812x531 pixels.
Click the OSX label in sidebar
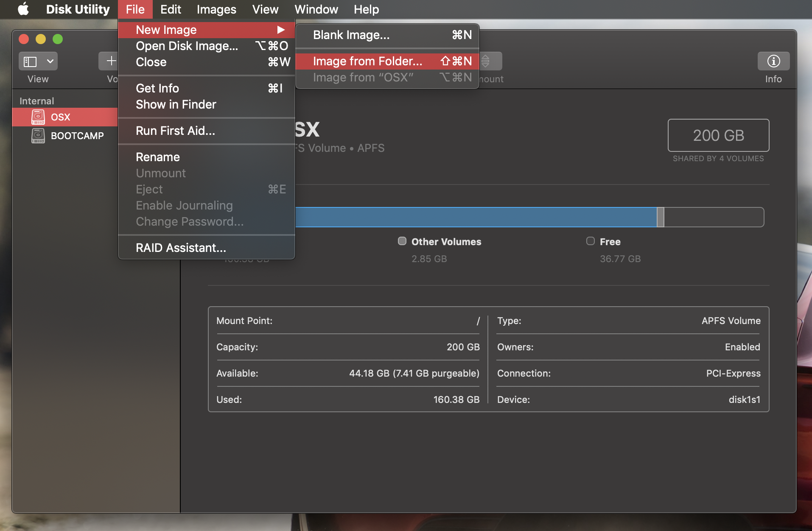point(60,117)
